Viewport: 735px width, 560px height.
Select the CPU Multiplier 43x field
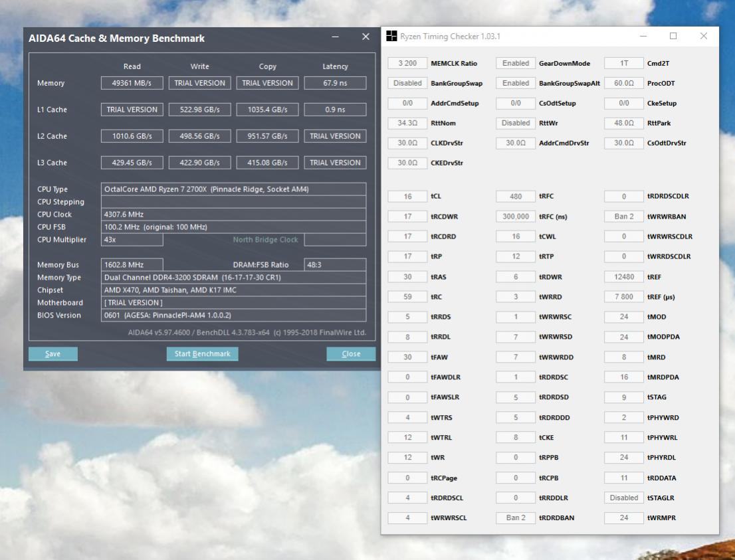(x=132, y=239)
